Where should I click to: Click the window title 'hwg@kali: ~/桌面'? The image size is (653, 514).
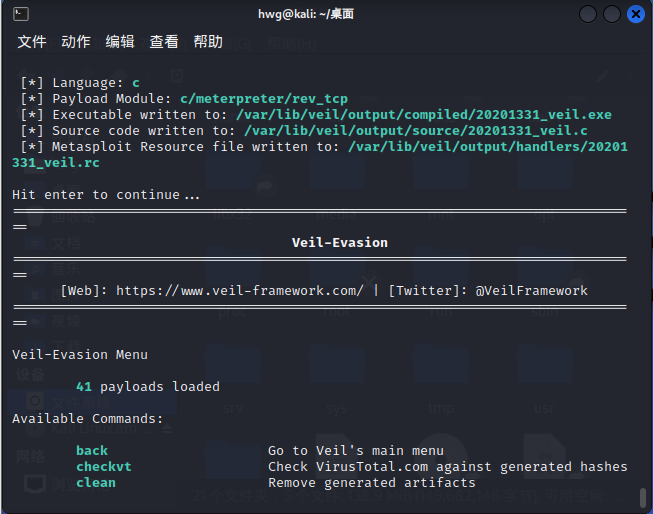click(306, 14)
